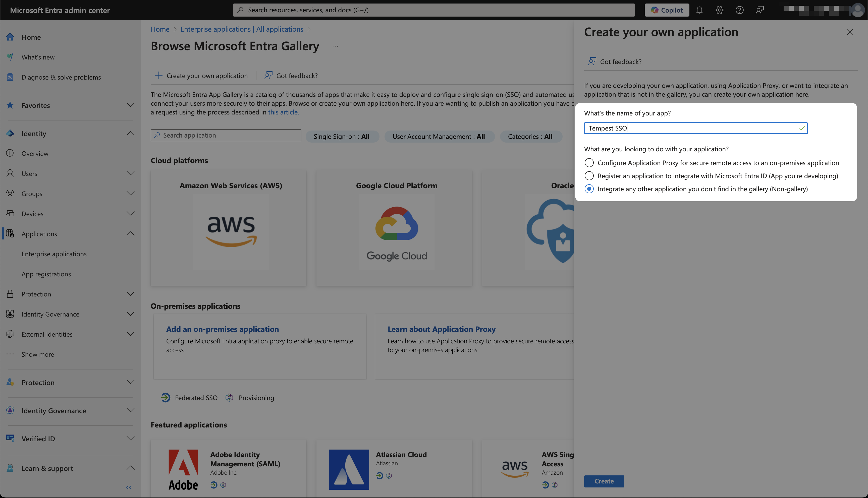
Task: Click the Home icon in the sidebar
Action: pyautogui.click(x=10, y=37)
